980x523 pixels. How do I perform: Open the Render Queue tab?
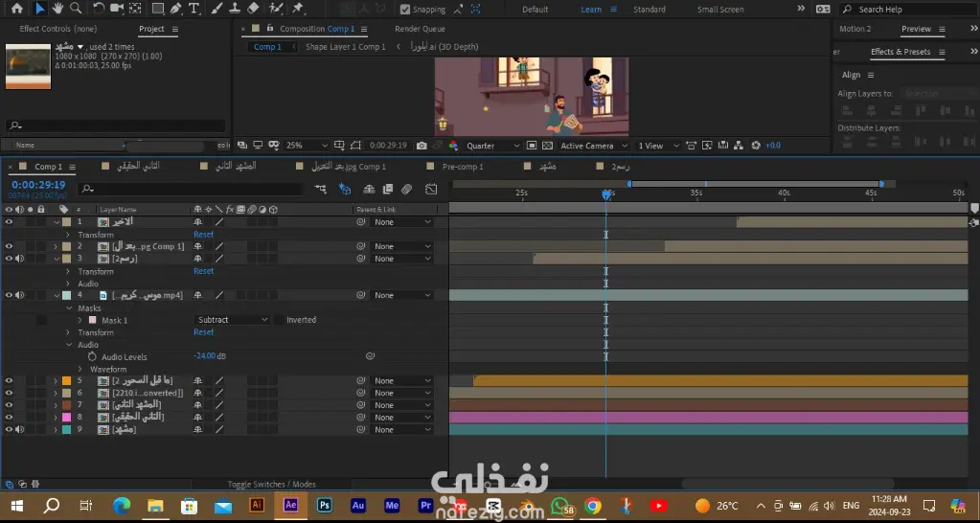tap(420, 29)
